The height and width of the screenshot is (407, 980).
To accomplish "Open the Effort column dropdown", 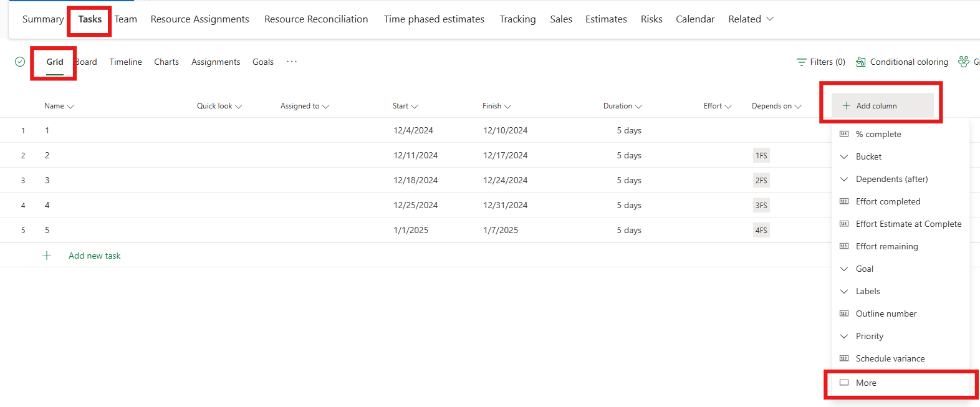I will [728, 107].
